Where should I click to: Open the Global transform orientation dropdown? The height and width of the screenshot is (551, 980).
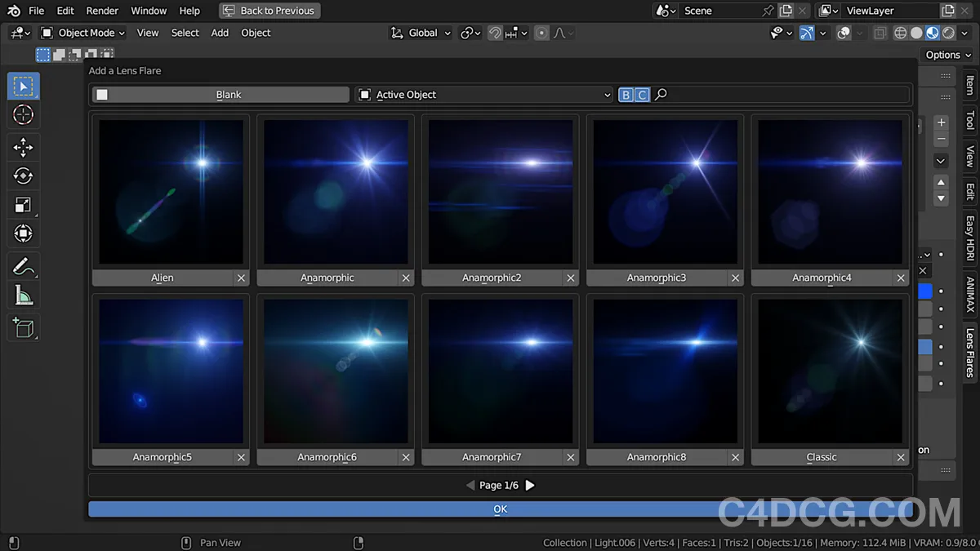pyautogui.click(x=421, y=33)
